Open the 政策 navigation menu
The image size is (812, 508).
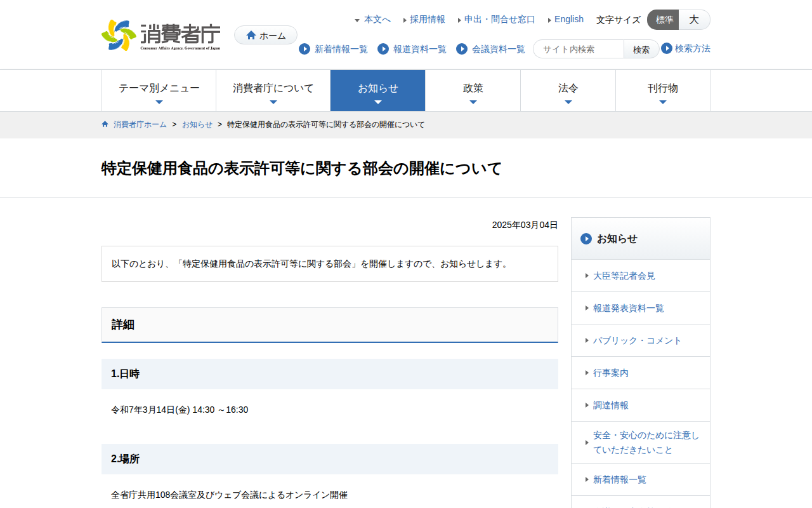click(x=473, y=91)
